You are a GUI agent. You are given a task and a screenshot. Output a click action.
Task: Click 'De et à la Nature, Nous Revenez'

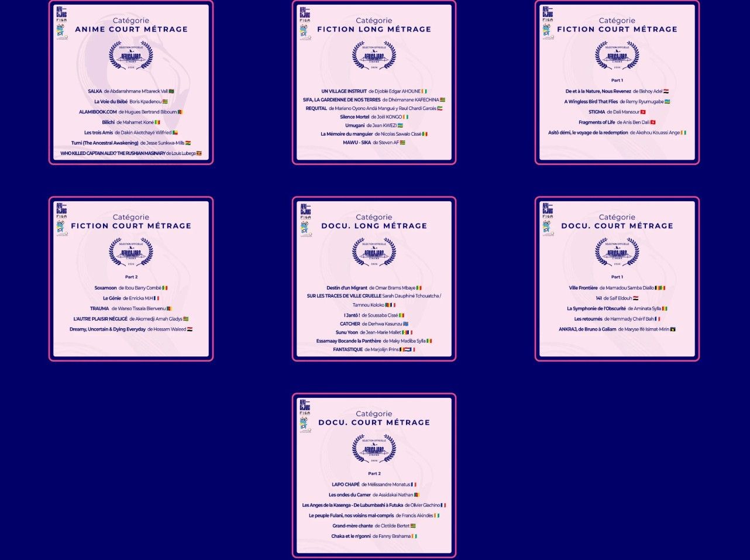click(x=598, y=91)
